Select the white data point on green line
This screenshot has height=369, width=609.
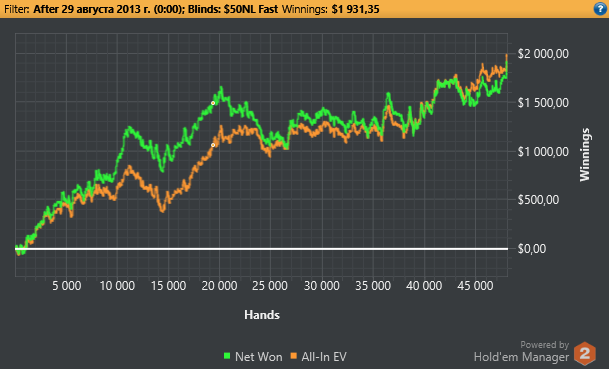coord(213,103)
